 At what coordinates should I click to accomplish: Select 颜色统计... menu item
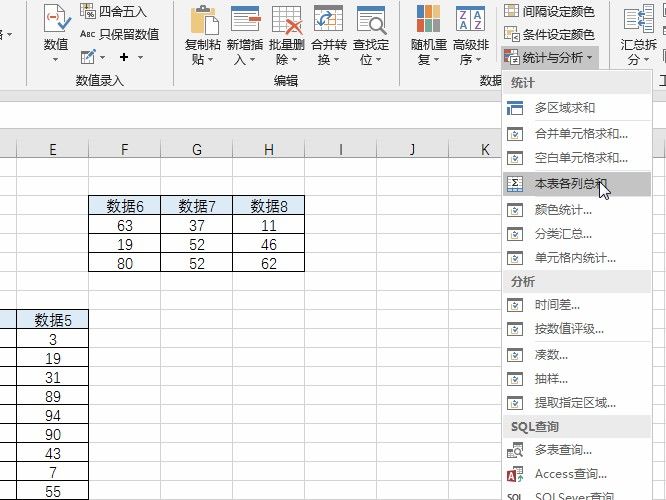click(x=577, y=210)
